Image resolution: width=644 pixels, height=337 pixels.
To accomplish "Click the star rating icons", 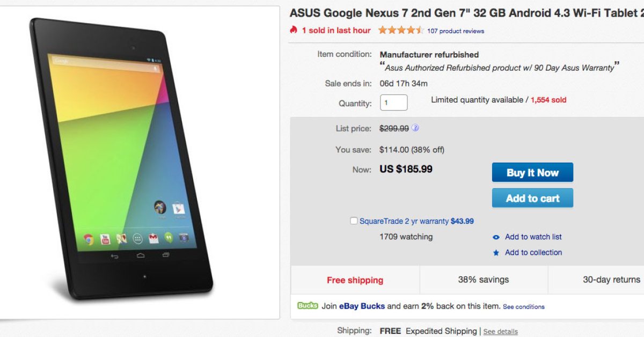I will pos(400,30).
